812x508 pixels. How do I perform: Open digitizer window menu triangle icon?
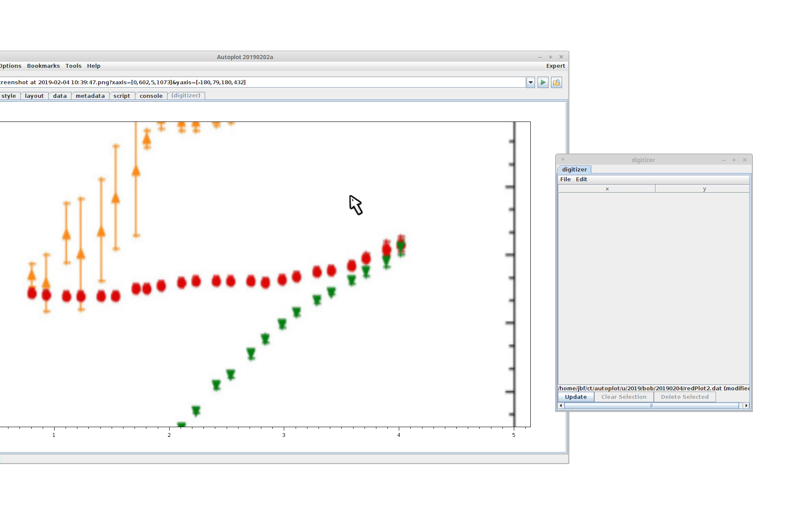point(563,160)
